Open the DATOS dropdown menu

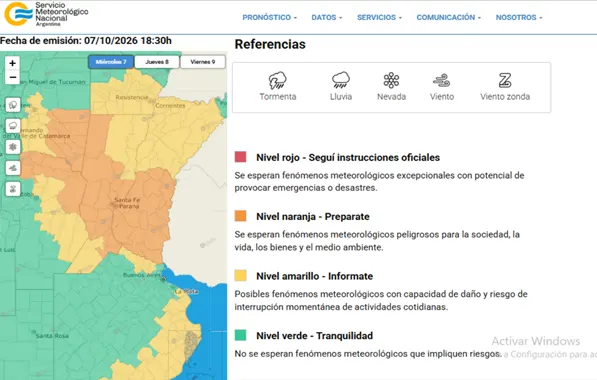327,18
